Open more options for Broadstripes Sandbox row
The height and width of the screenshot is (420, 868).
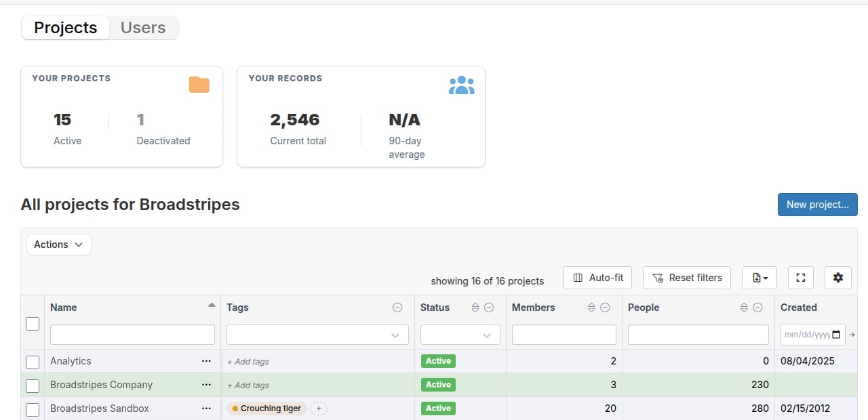click(206, 408)
